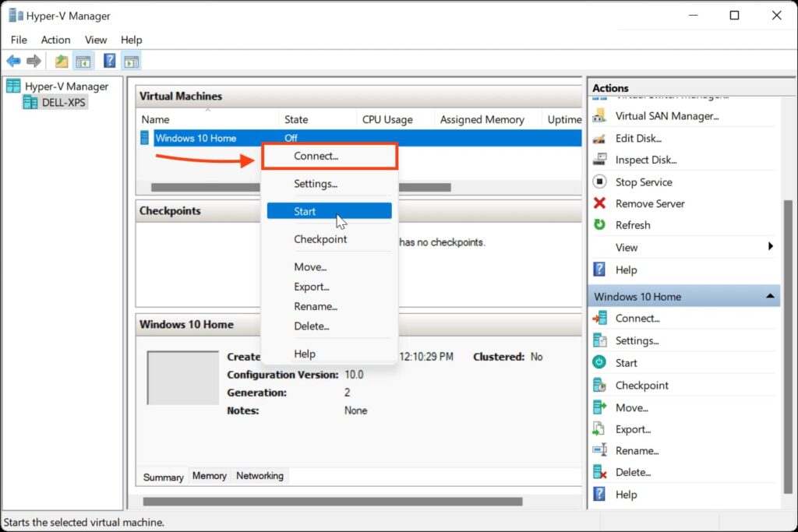Select the Windows 10 Home VM row
This screenshot has height=532, width=798.
360,138
